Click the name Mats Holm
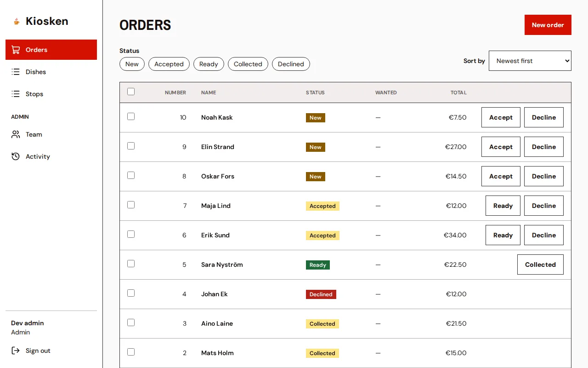588x368 pixels. tap(217, 353)
